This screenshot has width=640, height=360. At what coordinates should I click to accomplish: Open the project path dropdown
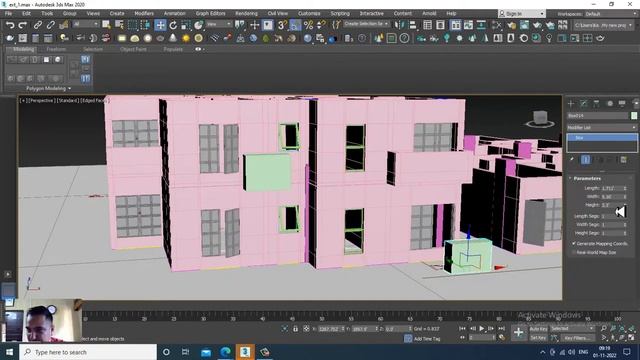(x=603, y=25)
